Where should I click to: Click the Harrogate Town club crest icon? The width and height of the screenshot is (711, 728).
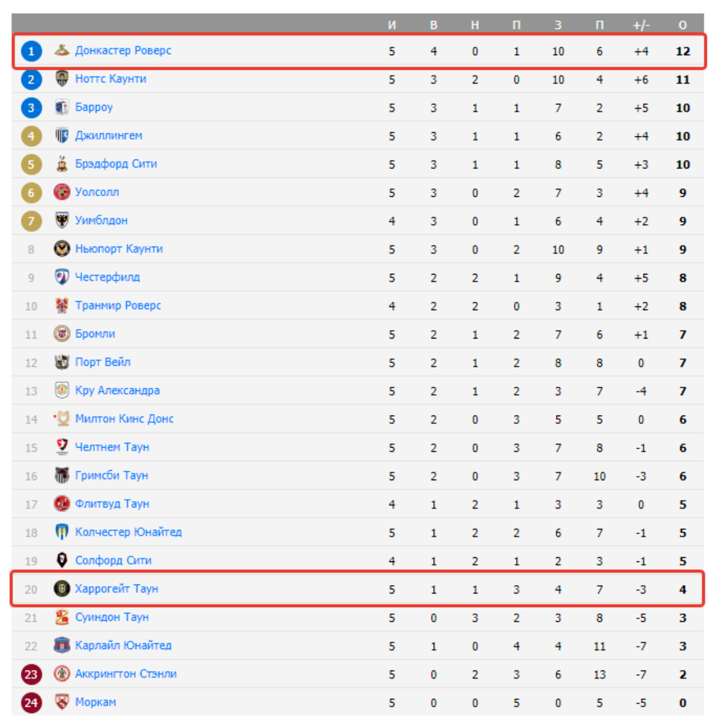pos(62,589)
